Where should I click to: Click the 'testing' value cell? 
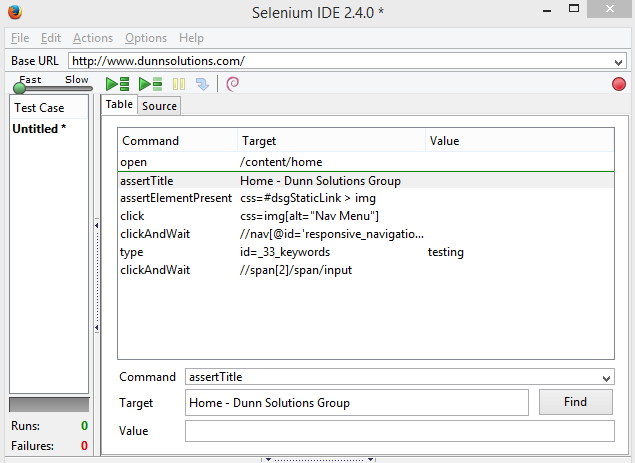point(445,252)
